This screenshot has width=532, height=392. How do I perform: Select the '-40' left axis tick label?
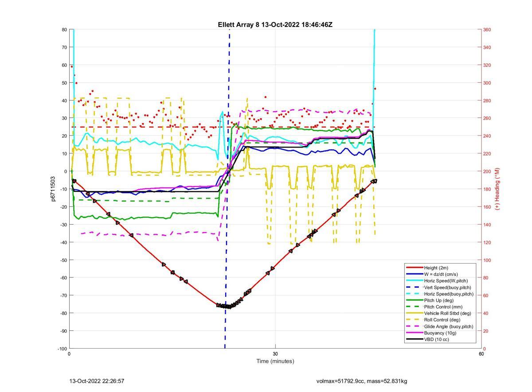pos(63,242)
